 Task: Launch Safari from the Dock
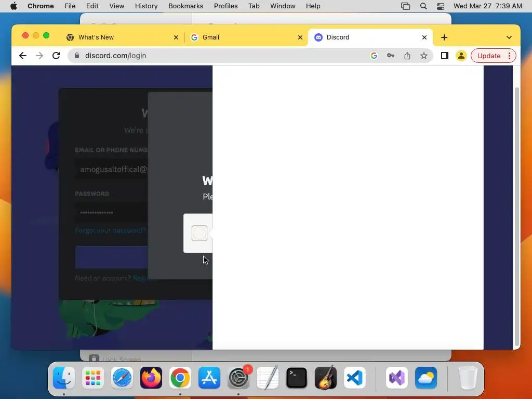[x=122, y=378]
